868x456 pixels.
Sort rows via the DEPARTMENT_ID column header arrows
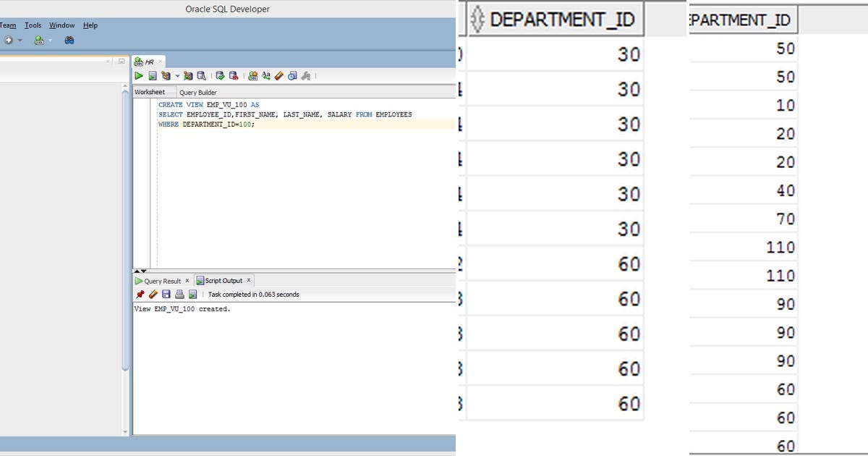[x=478, y=19]
